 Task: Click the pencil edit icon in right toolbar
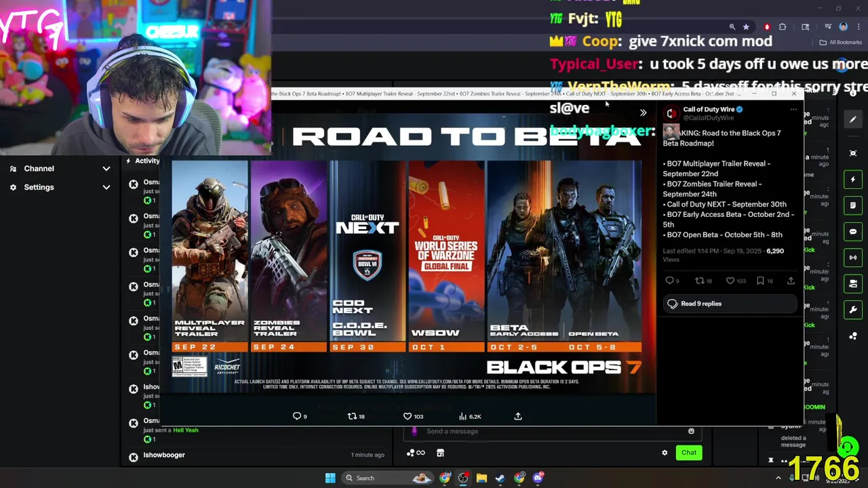[853, 119]
